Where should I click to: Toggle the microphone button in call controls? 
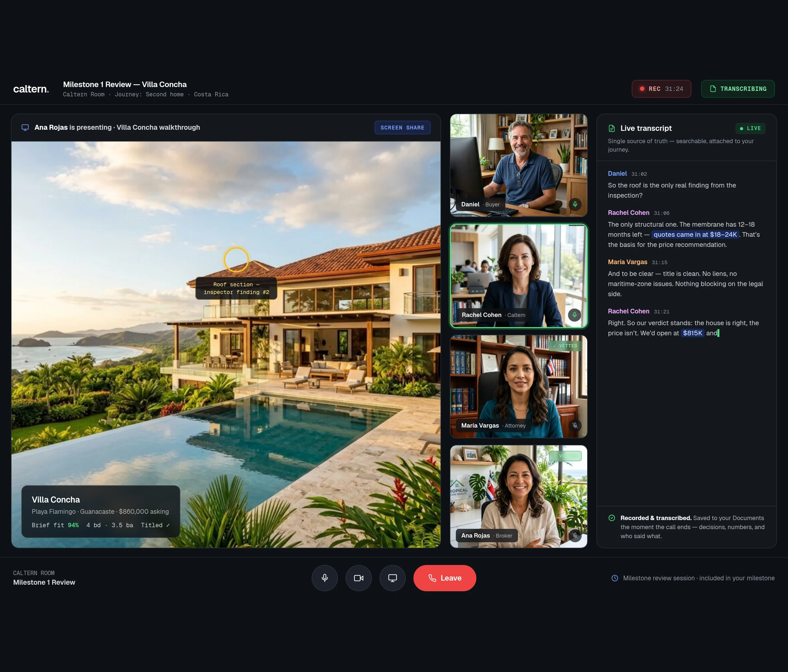[325, 578]
